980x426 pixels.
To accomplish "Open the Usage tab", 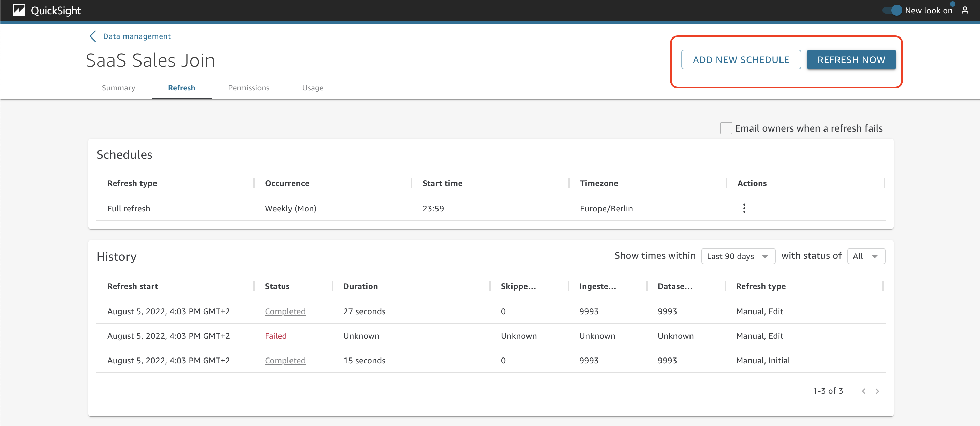I will (x=312, y=88).
